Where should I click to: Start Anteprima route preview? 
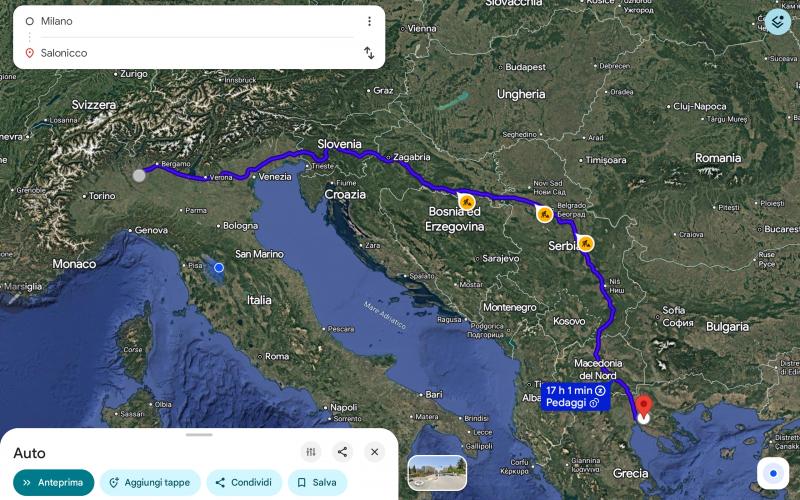54,483
